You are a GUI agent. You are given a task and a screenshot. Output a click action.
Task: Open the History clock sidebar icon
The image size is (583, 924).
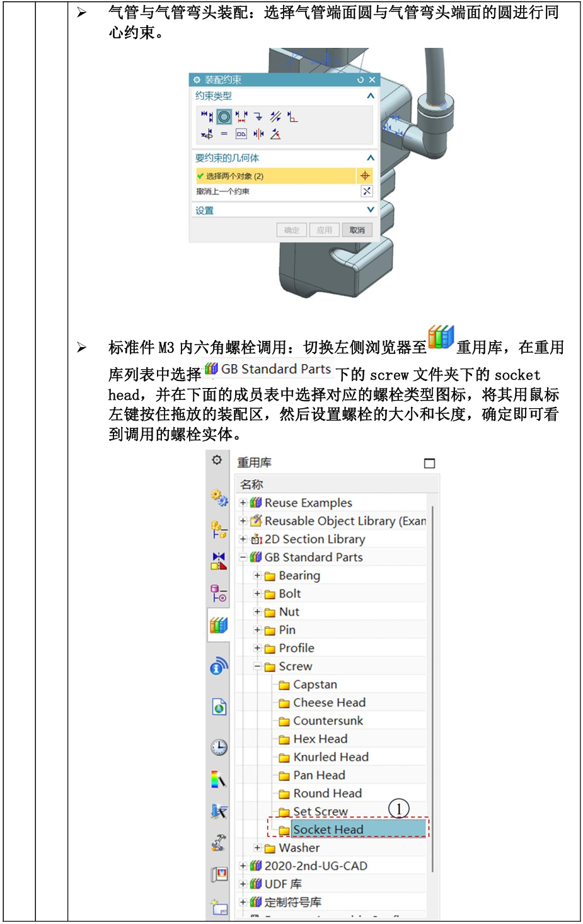[x=219, y=748]
